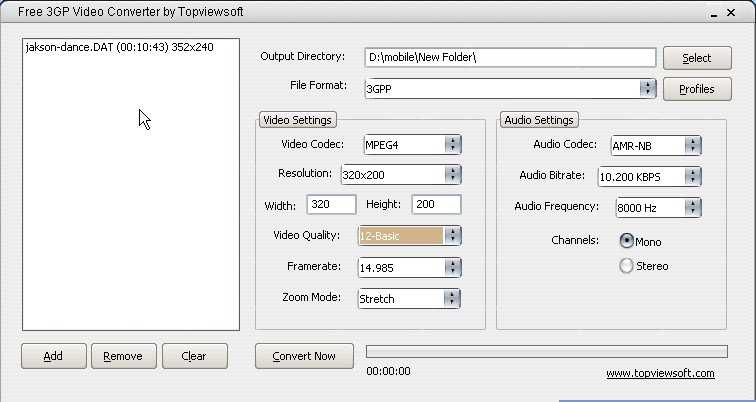
Task: Click the Video Settings group label
Action: point(297,120)
